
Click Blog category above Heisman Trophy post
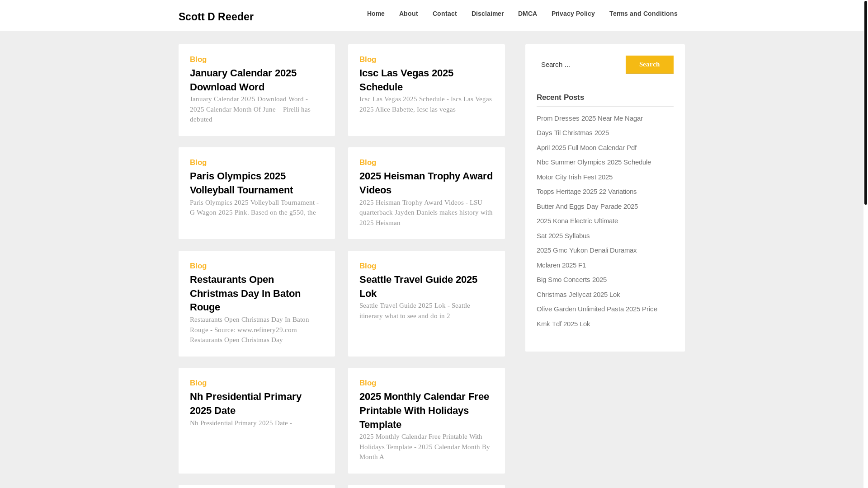coord(368,163)
